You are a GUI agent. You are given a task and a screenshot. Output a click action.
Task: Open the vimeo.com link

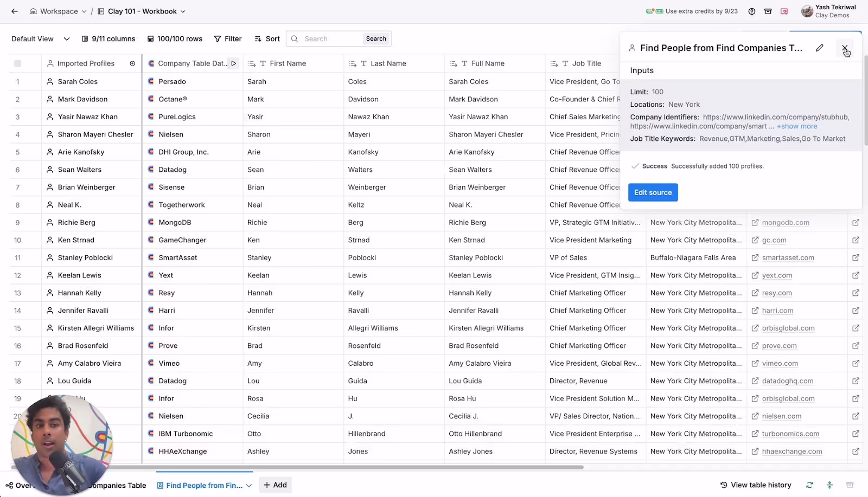[780, 364]
